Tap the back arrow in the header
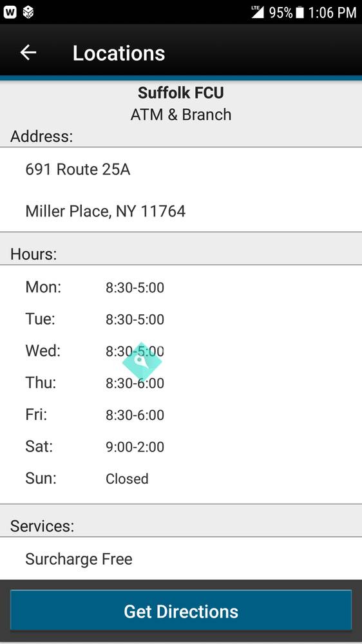This screenshot has height=644, width=362. point(28,53)
